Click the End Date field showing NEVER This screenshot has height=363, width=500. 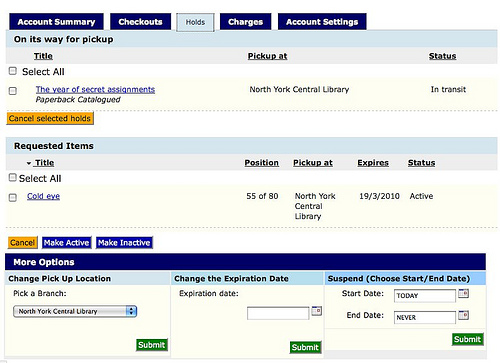[x=425, y=317]
